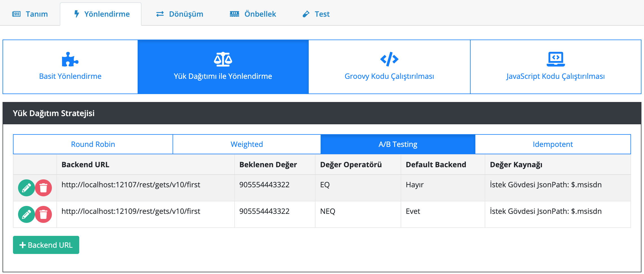Open the Test tab
Image resolution: width=644 pixels, height=274 pixels.
coord(316,14)
